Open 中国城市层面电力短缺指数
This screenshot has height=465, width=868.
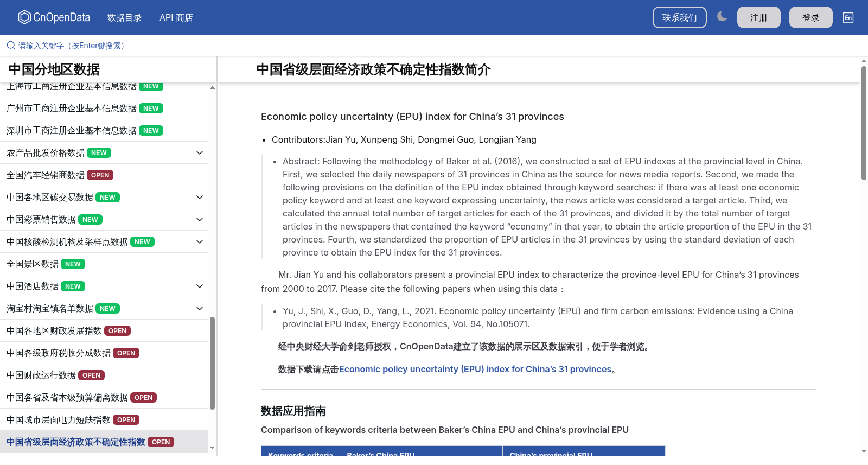(59, 420)
